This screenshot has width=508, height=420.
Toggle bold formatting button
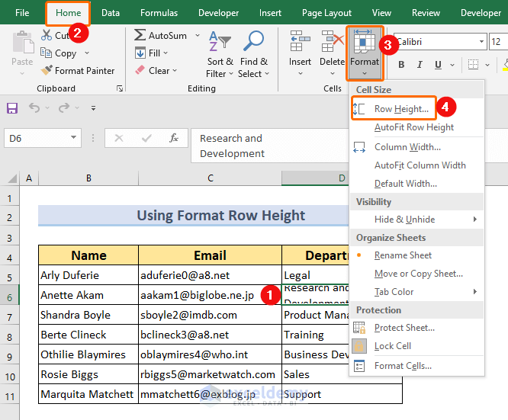401,66
